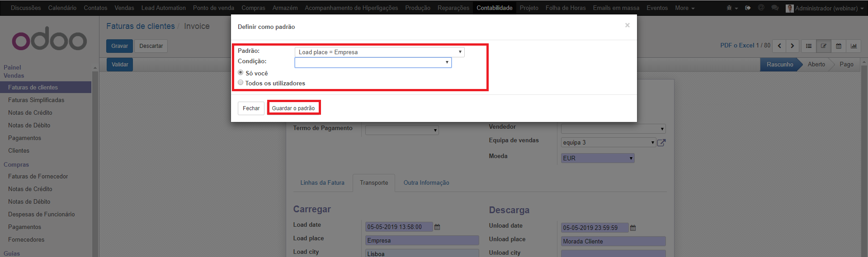Open the debug bug icon menu

click(x=730, y=8)
